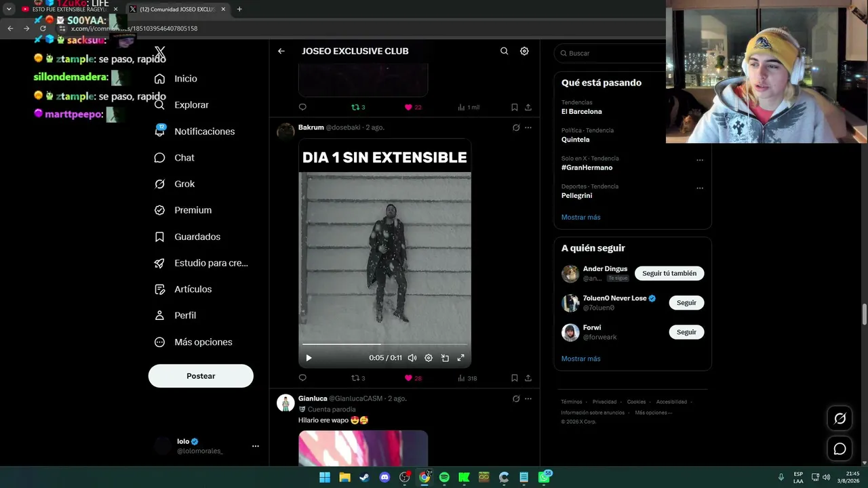Open more options for Pellegrini trend

point(700,188)
